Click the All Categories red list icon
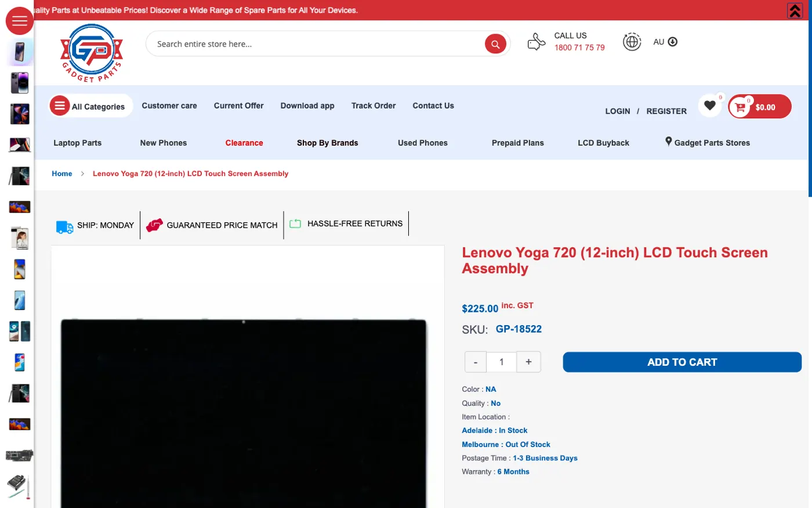This screenshot has height=508, width=812. pos(59,106)
